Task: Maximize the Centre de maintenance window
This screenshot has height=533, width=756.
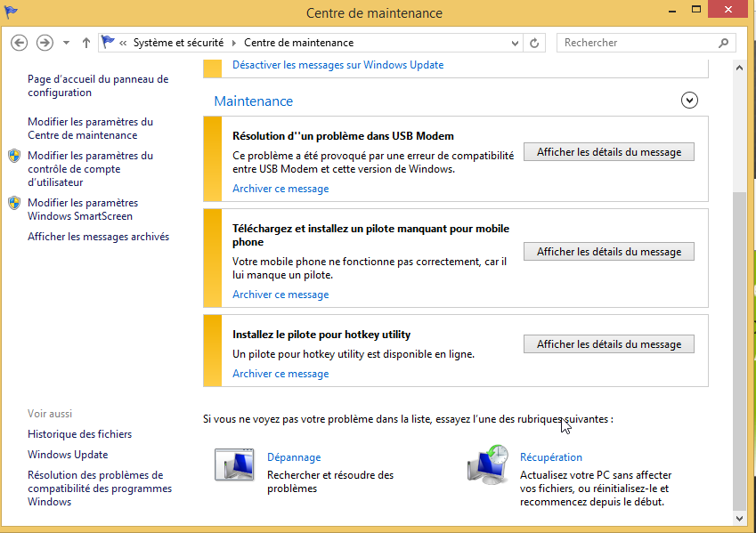Action: click(695, 10)
